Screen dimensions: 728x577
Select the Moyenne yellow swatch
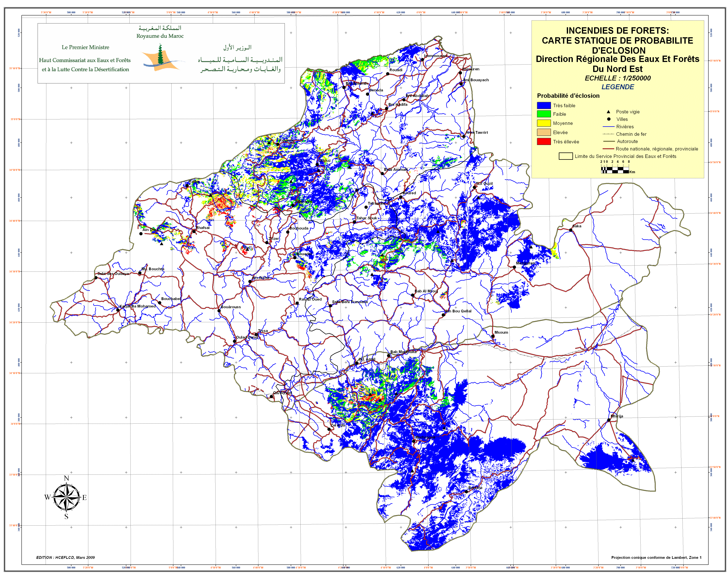click(x=544, y=123)
